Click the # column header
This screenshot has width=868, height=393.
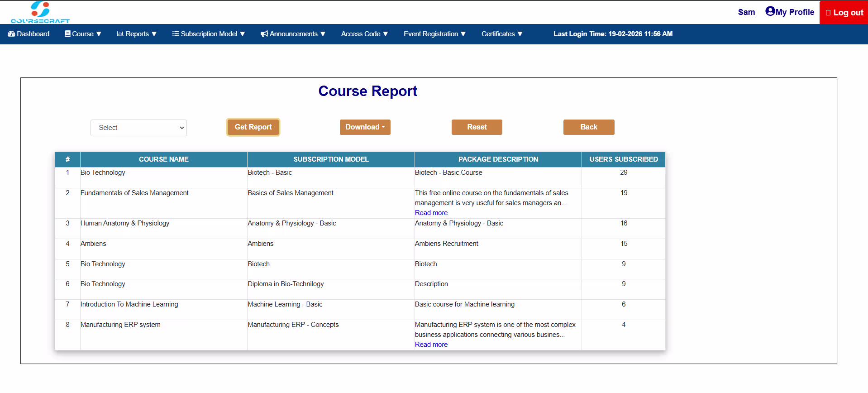point(67,159)
